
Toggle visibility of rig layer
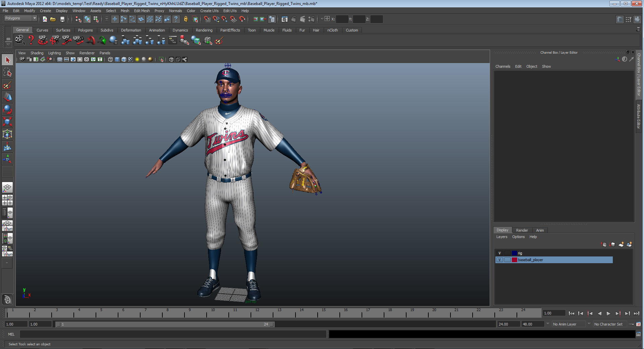[499, 253]
